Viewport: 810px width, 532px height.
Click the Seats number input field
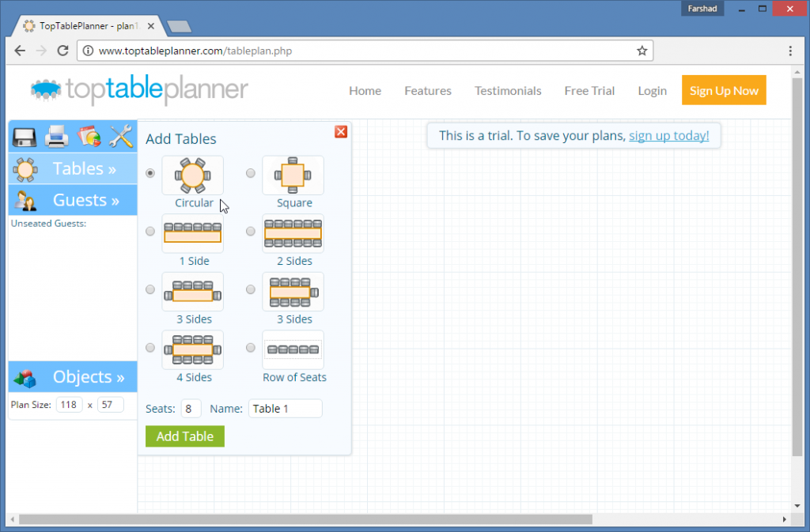(x=190, y=409)
